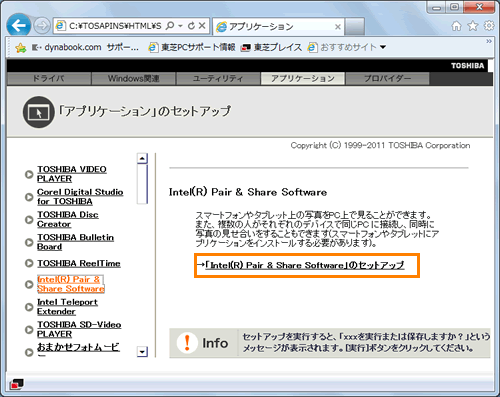Open a new blank browser tab
The height and width of the screenshot is (397, 500).
click(x=355, y=26)
